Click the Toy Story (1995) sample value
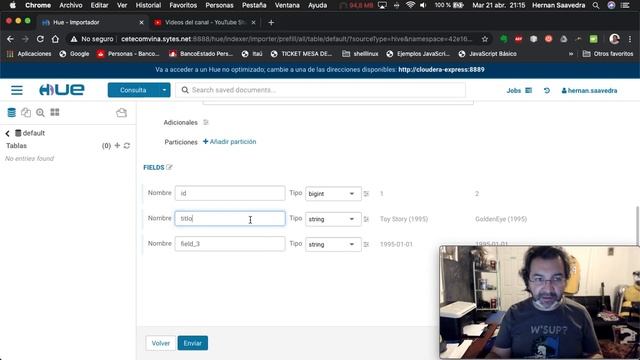 pyautogui.click(x=404, y=219)
